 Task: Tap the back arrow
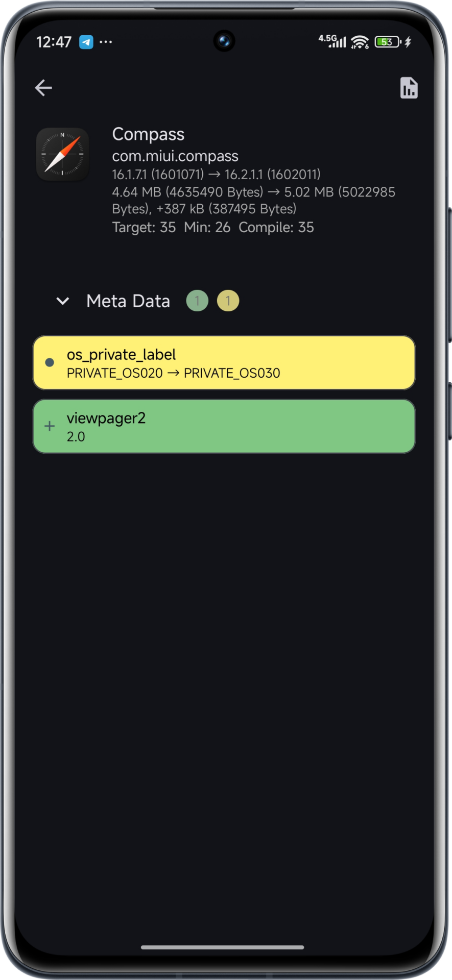click(x=43, y=88)
